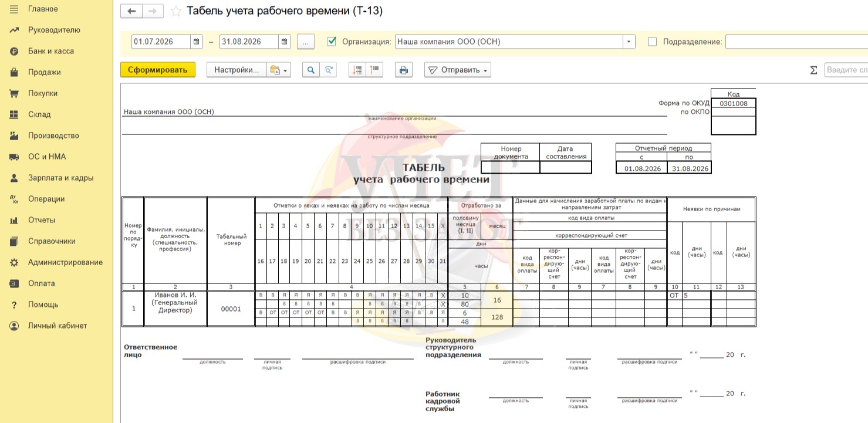Viewport: 868px width, 423px height.
Task: Go forward with the right arrow
Action: pos(153,11)
